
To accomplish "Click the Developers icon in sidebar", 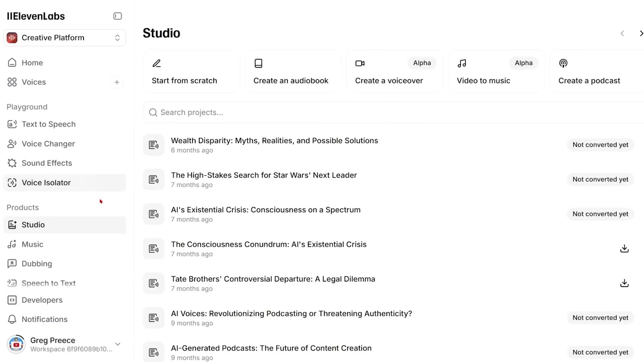I will click(12, 300).
